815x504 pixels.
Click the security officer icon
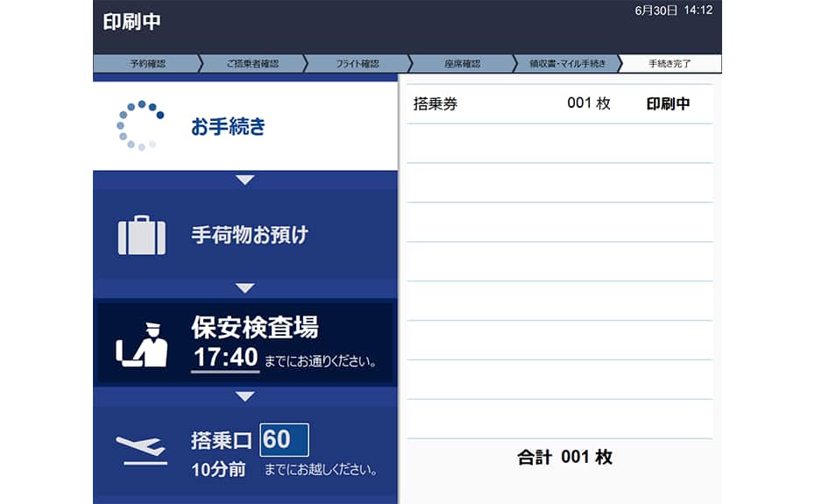[141, 344]
